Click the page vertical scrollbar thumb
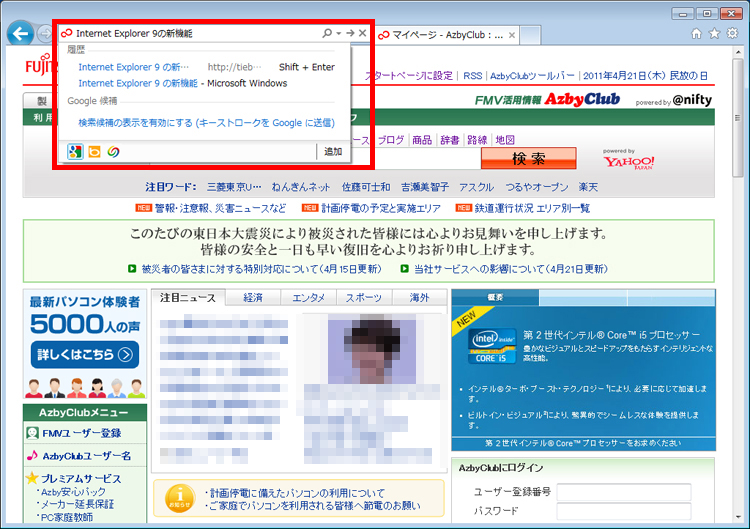 click(x=738, y=119)
